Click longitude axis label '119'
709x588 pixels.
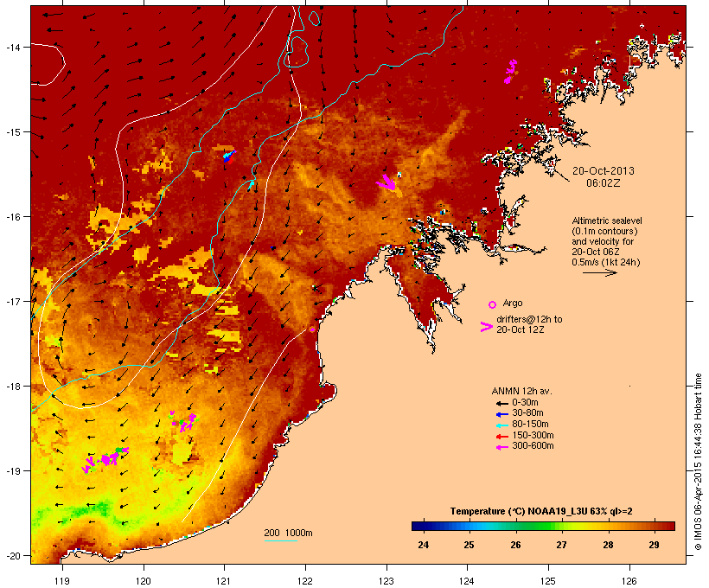tap(62, 581)
